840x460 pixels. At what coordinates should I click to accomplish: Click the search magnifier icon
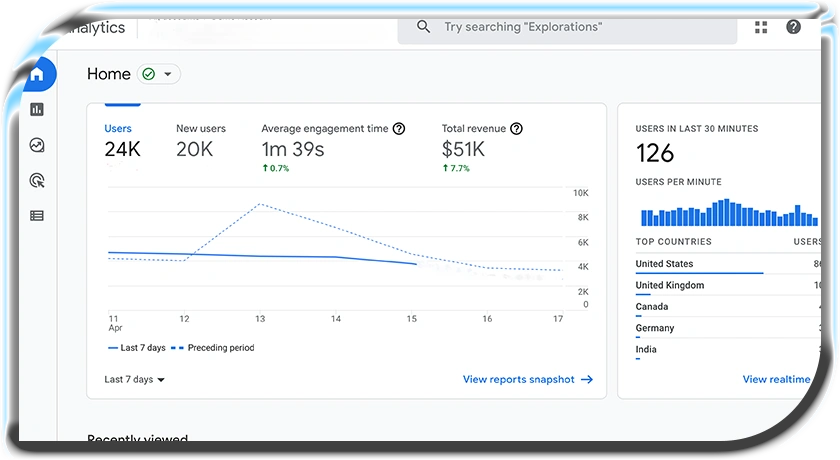(x=424, y=27)
